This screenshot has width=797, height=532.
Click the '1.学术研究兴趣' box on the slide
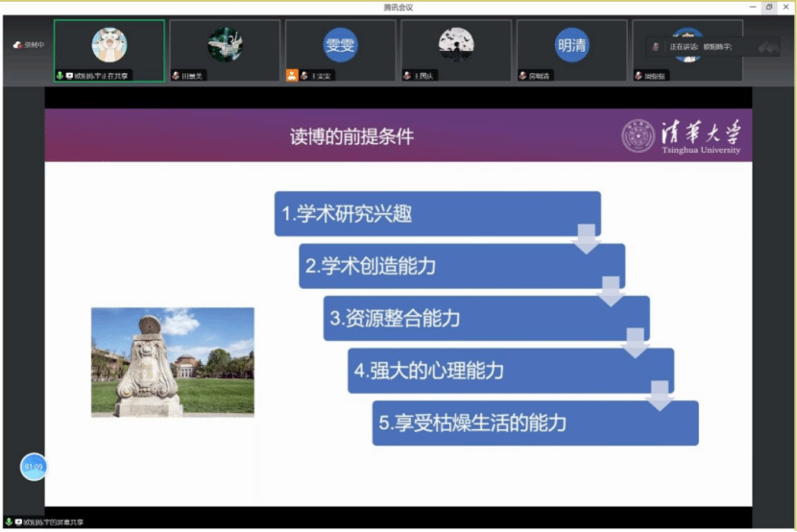(x=437, y=214)
